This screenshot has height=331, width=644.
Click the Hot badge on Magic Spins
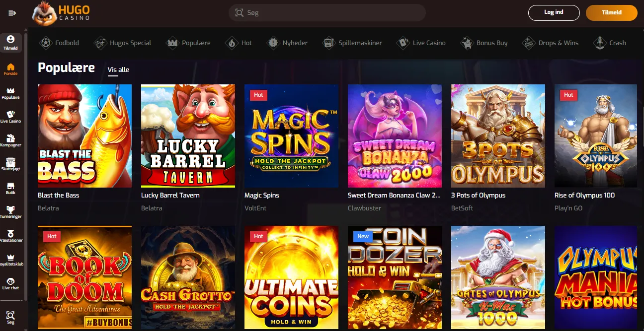click(258, 95)
